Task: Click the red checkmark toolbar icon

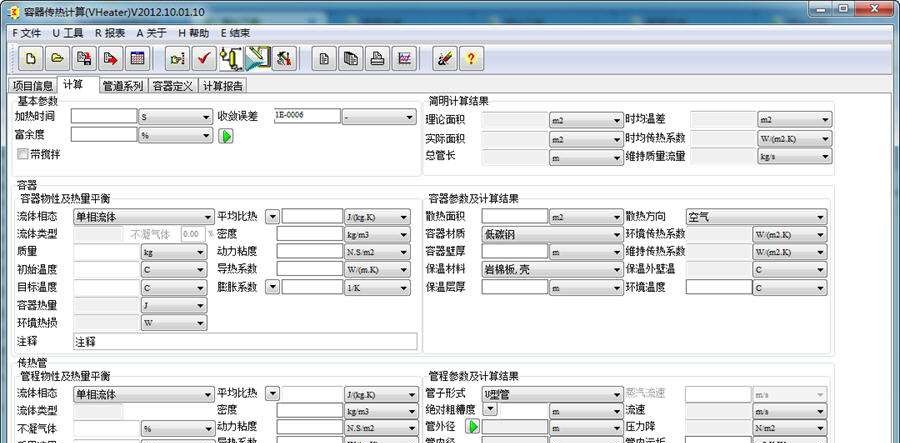Action: point(204,59)
